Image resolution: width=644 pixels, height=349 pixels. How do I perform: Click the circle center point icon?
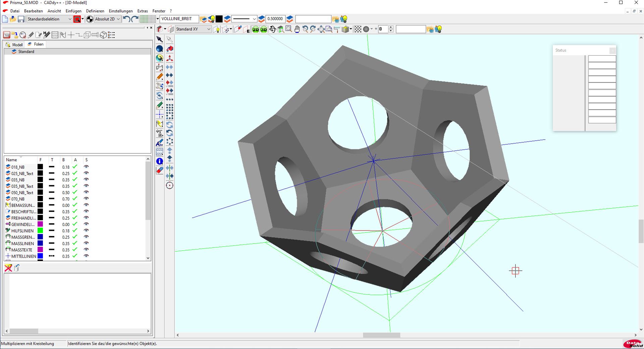[x=170, y=186]
